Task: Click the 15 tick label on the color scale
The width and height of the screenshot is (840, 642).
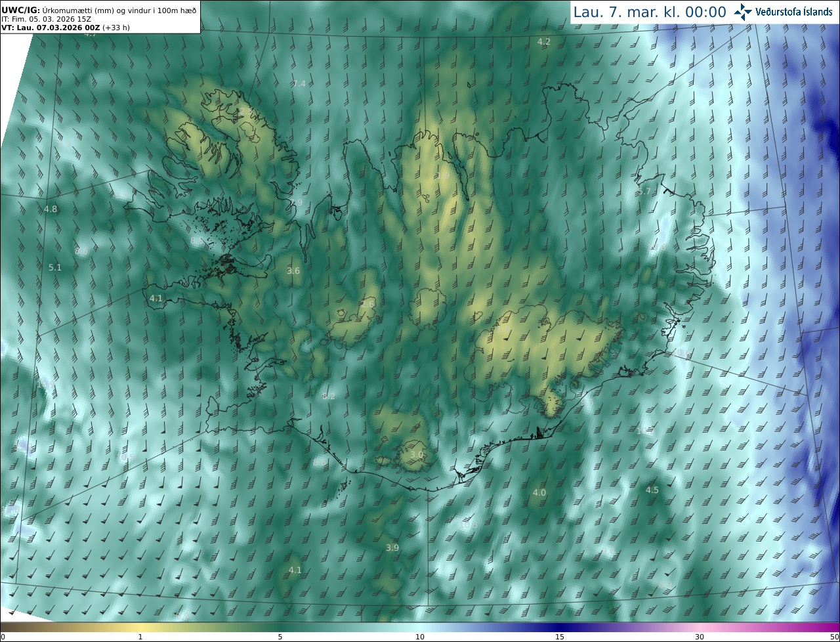Action: point(560,637)
